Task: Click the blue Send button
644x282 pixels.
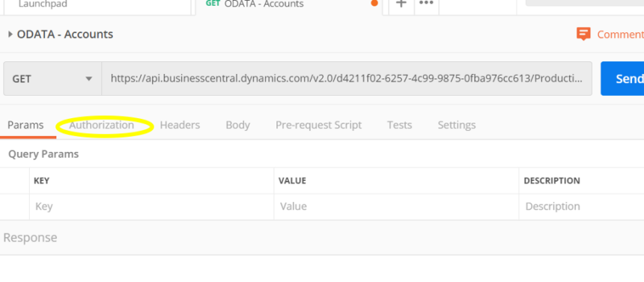Action: pyautogui.click(x=622, y=79)
